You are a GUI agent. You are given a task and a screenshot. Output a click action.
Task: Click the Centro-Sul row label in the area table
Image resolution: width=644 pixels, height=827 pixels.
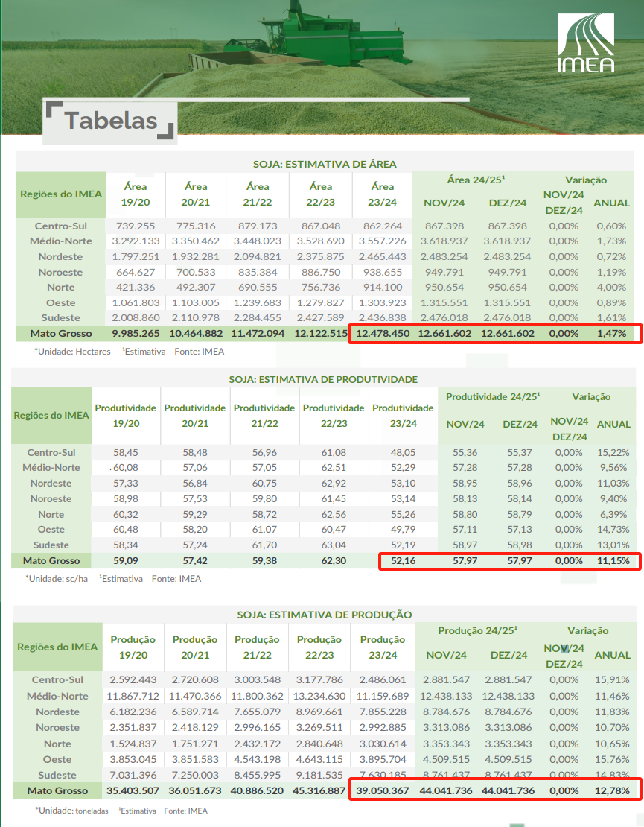61,226
